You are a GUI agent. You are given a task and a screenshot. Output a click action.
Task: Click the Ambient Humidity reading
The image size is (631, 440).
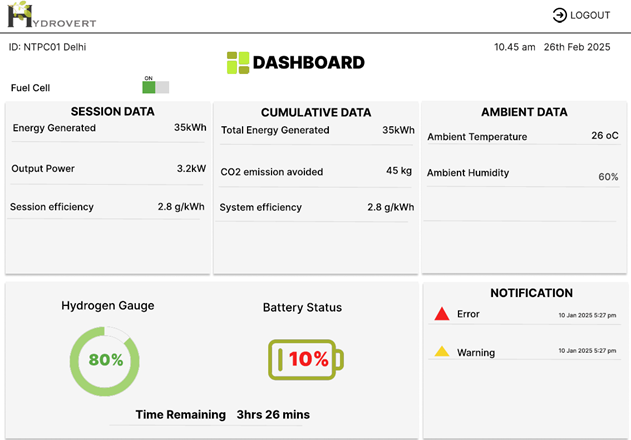pyautogui.click(x=521, y=174)
